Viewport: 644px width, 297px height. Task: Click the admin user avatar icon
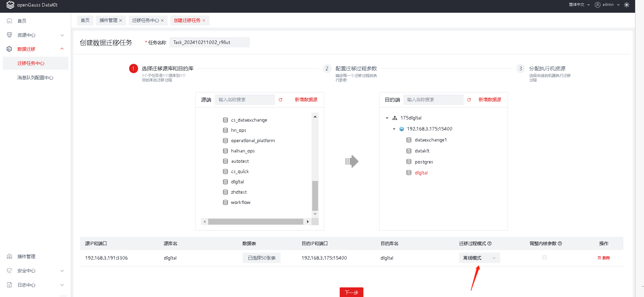click(598, 5)
